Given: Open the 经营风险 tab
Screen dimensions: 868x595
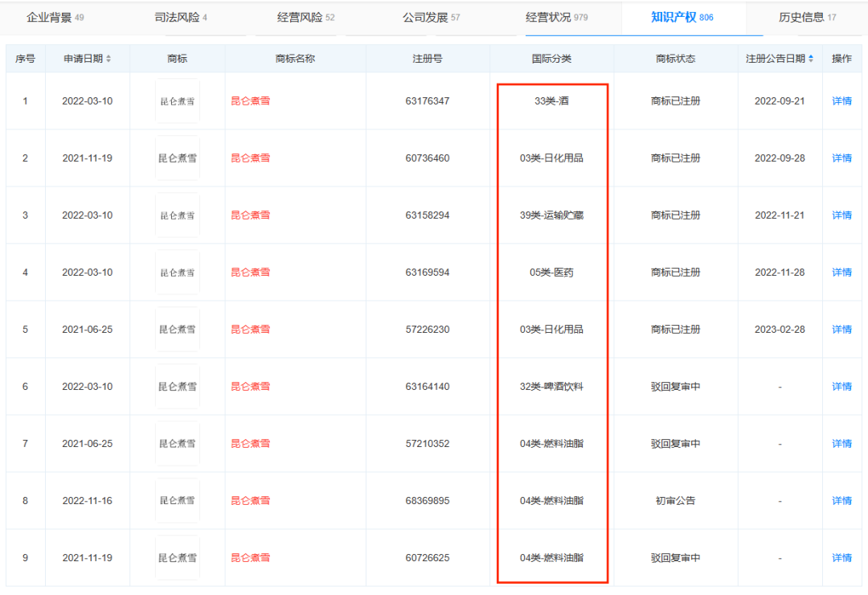Looking at the screenshot, I should (x=305, y=18).
